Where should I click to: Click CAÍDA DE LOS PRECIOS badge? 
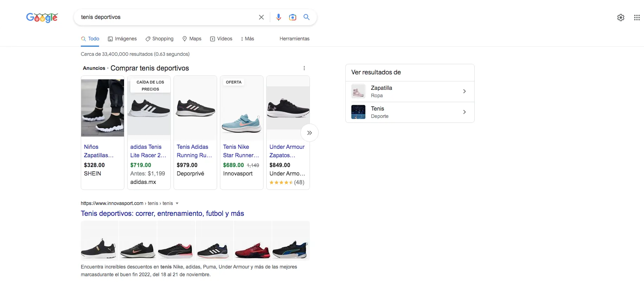(150, 86)
